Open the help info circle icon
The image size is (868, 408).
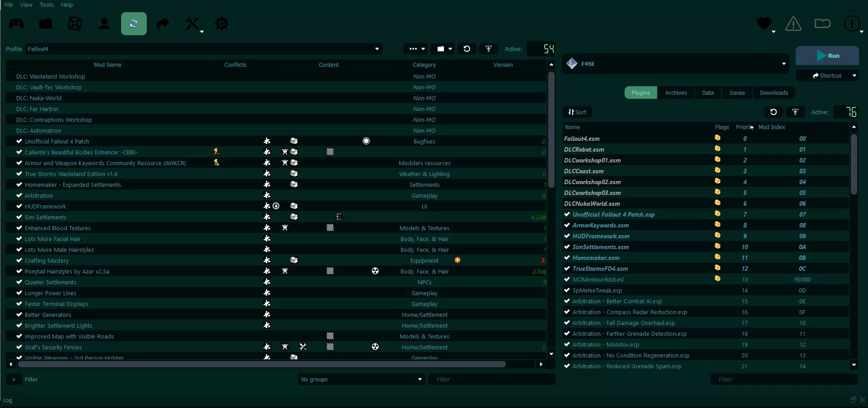(852, 23)
